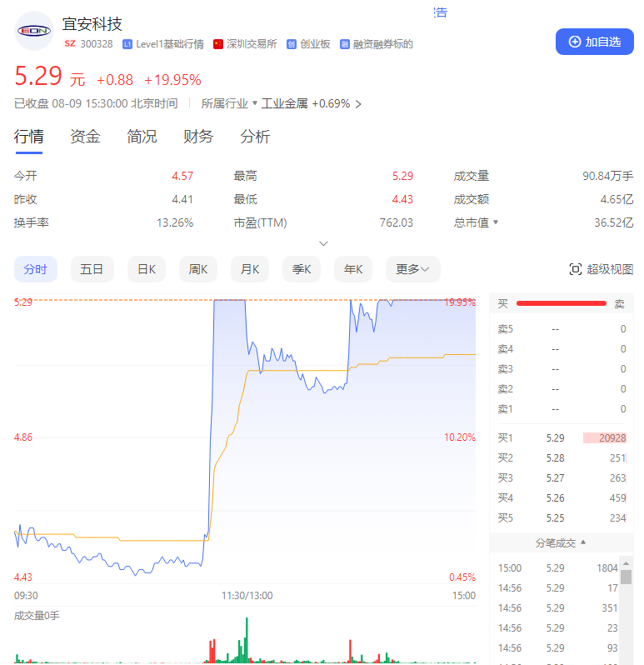Collapse the 分笔成交 section
644x665 pixels.
coord(561,542)
